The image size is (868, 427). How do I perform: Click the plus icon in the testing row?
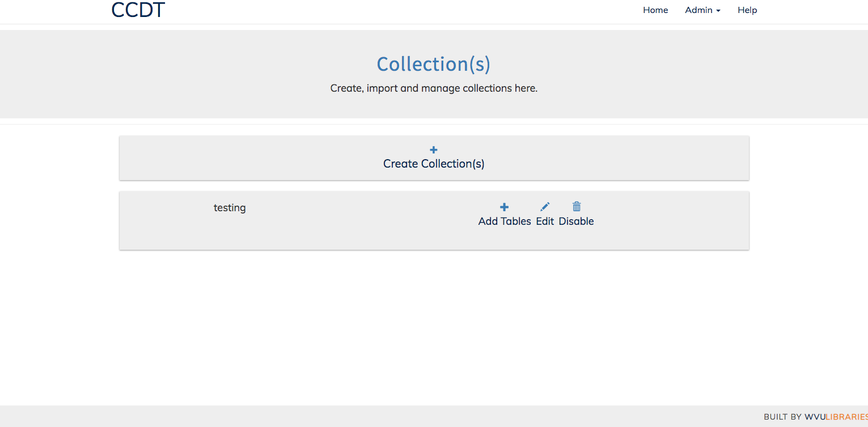point(504,207)
